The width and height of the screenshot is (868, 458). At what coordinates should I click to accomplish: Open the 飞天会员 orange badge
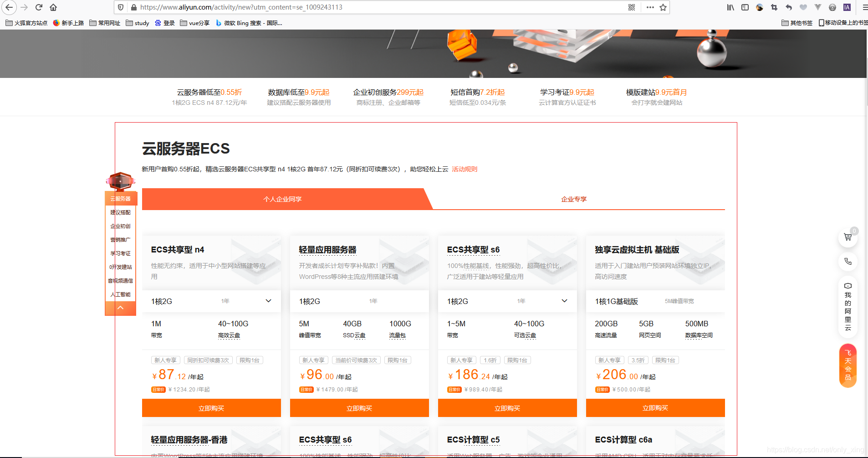(x=848, y=365)
